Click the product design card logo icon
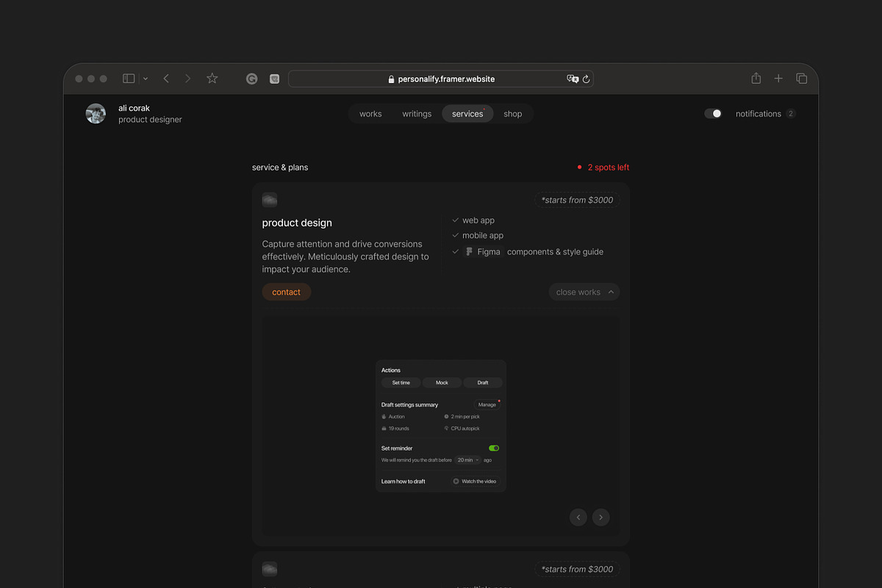 click(270, 200)
